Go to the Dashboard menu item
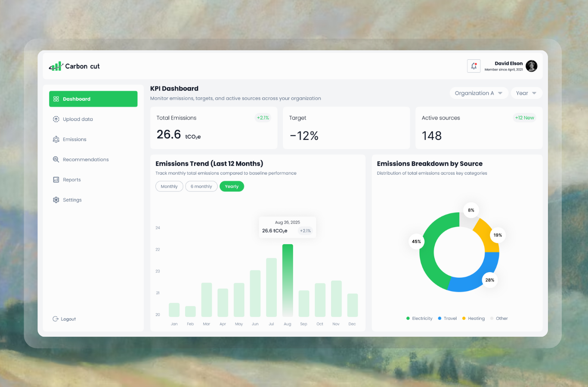The image size is (588, 387). coord(93,99)
